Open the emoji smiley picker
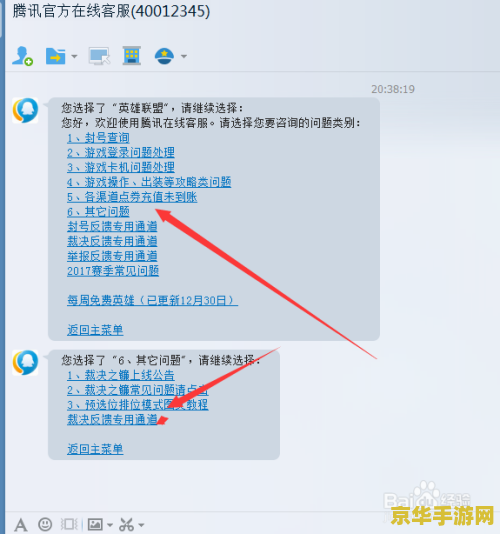Screen dimensions: 500x534 pyautogui.click(x=45, y=524)
